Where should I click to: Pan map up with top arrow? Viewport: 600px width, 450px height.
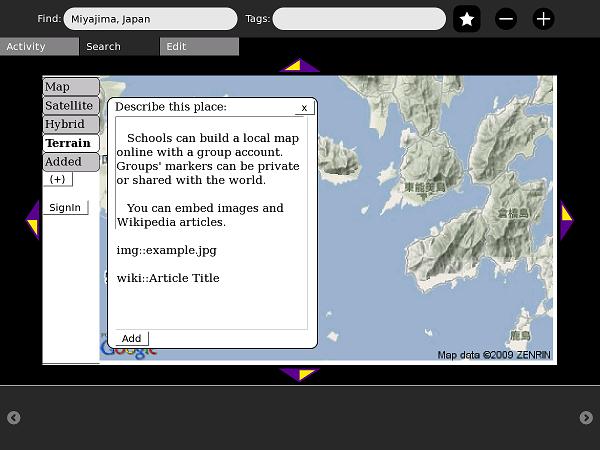299,66
